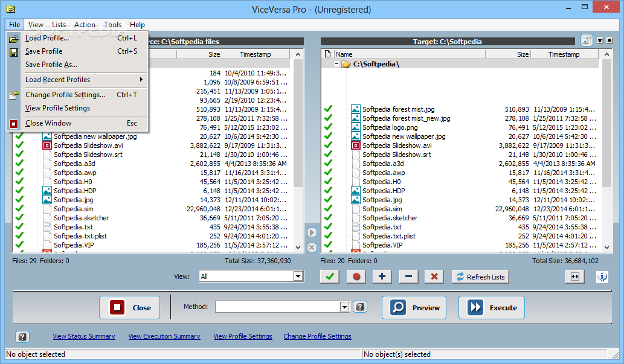This screenshot has height=364, width=624.
Task: Click the Softpedia.HDP image icon in Source
Action: tap(47, 191)
